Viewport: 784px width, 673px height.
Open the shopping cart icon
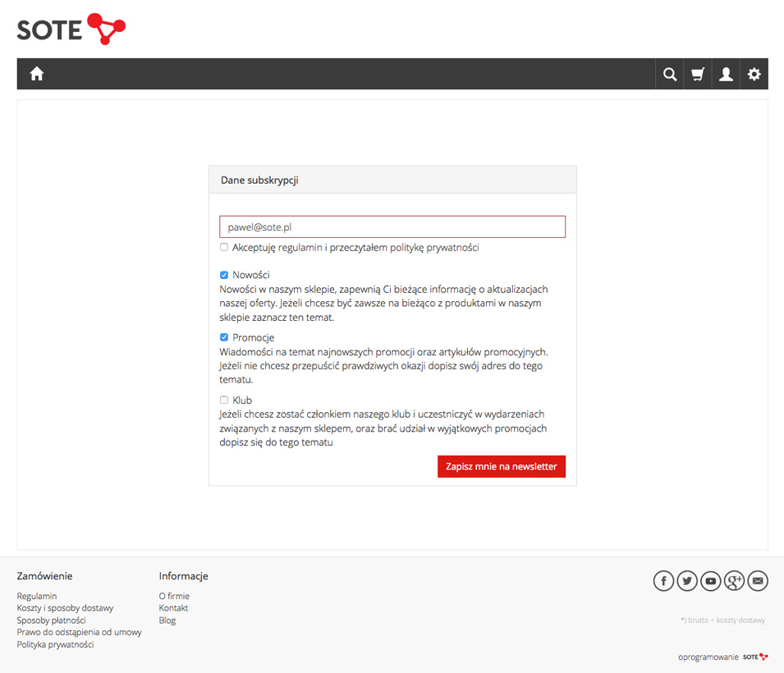698,74
